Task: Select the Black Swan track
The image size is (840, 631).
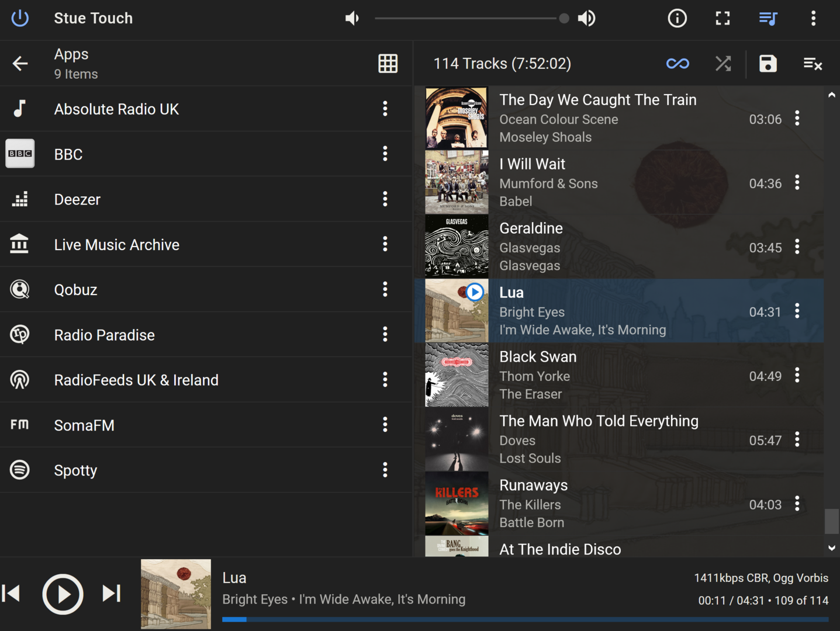Action: pos(619,375)
